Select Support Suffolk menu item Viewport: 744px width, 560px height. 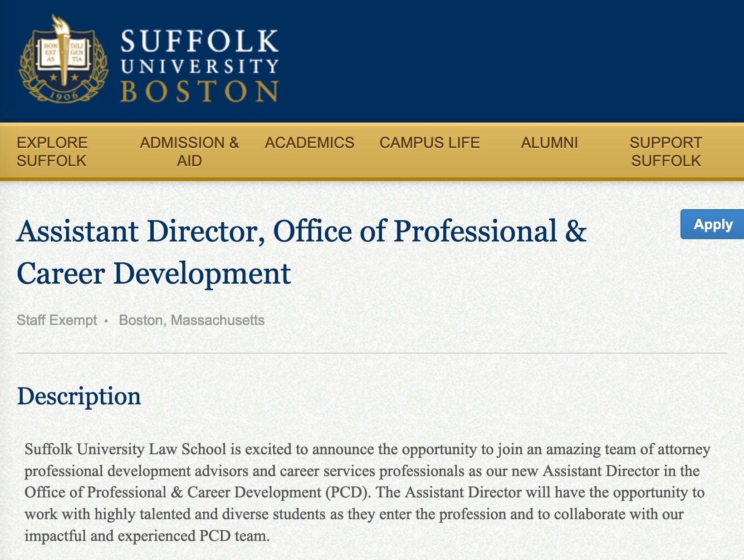tap(666, 152)
